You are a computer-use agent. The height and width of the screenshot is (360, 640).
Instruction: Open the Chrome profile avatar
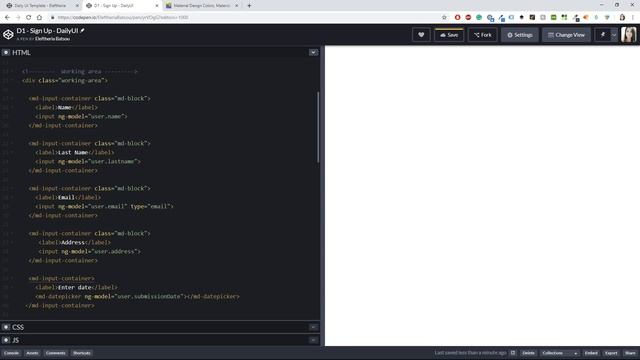coord(622,18)
